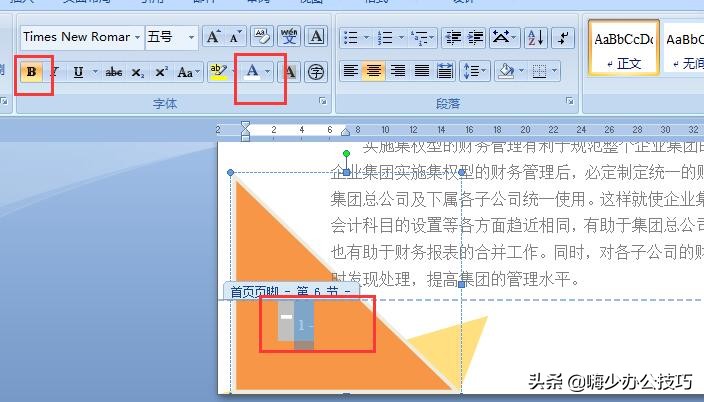The width and height of the screenshot is (704, 402).
Task: Insert bullet list
Action: click(351, 38)
